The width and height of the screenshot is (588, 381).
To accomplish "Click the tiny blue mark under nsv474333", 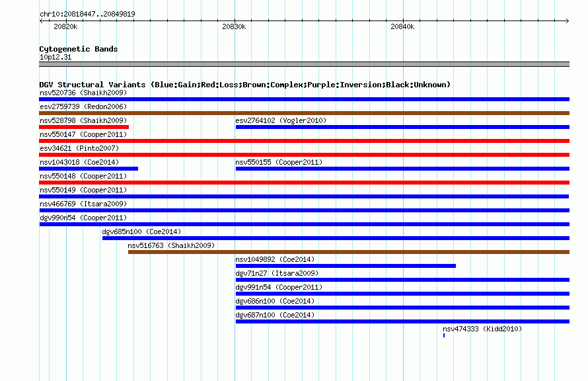I will [444, 335].
